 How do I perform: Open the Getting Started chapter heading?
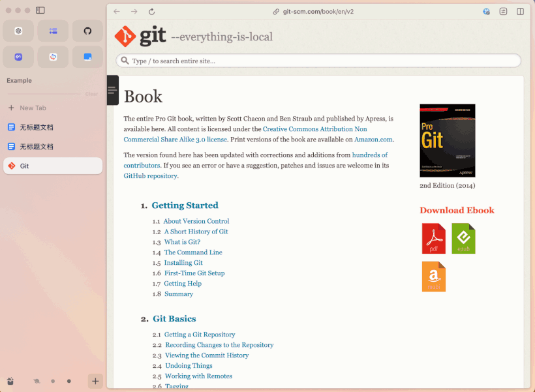185,205
